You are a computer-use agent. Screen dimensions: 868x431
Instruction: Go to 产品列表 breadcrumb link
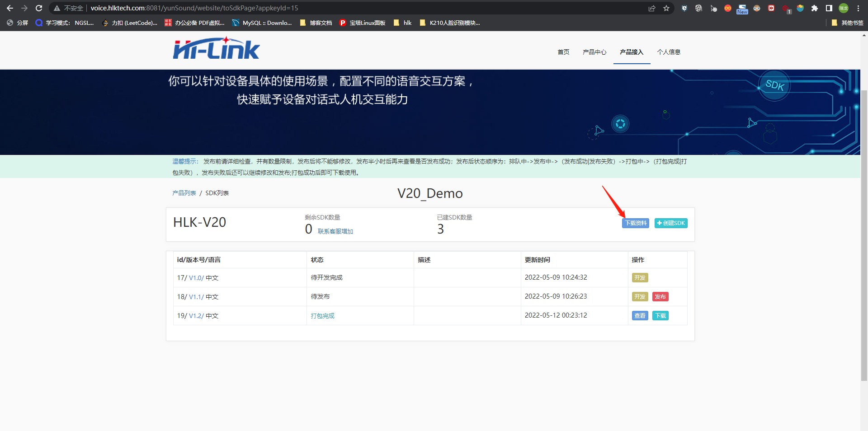click(x=184, y=193)
